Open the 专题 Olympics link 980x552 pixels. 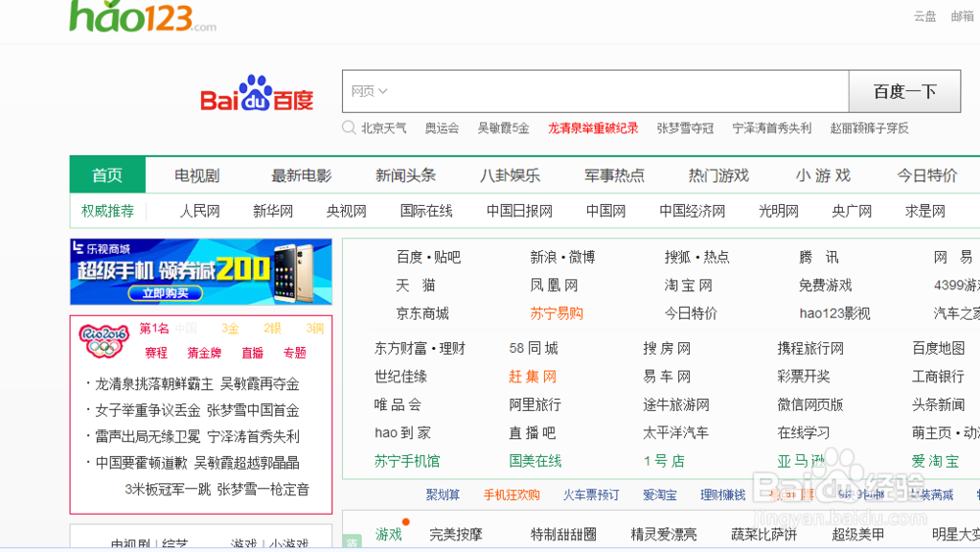tap(294, 353)
